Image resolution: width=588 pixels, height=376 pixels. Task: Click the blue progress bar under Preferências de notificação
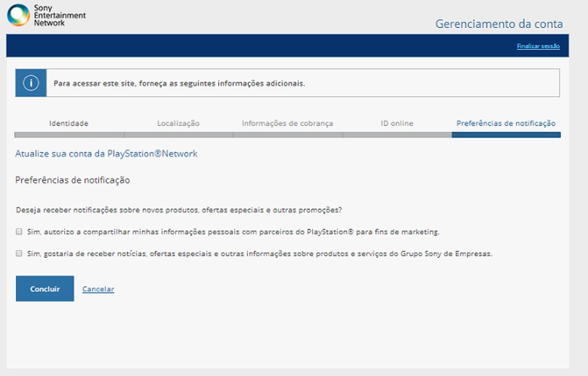[x=506, y=134]
